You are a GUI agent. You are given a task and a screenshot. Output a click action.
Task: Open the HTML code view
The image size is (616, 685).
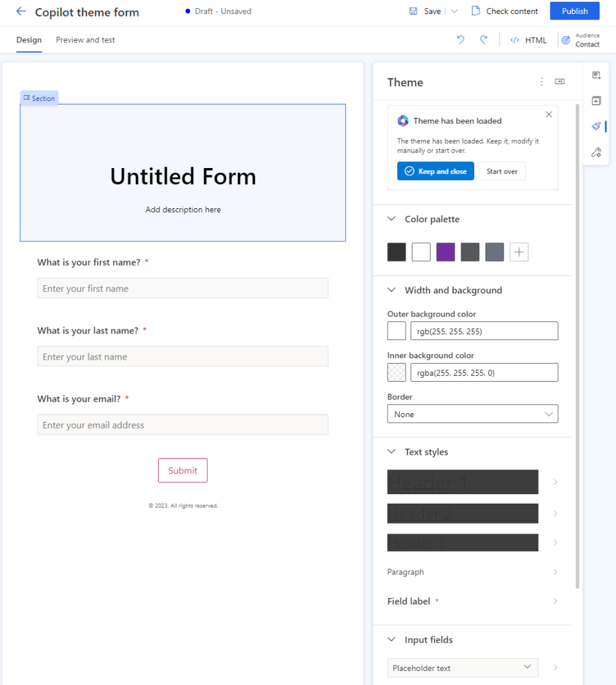[x=528, y=40]
